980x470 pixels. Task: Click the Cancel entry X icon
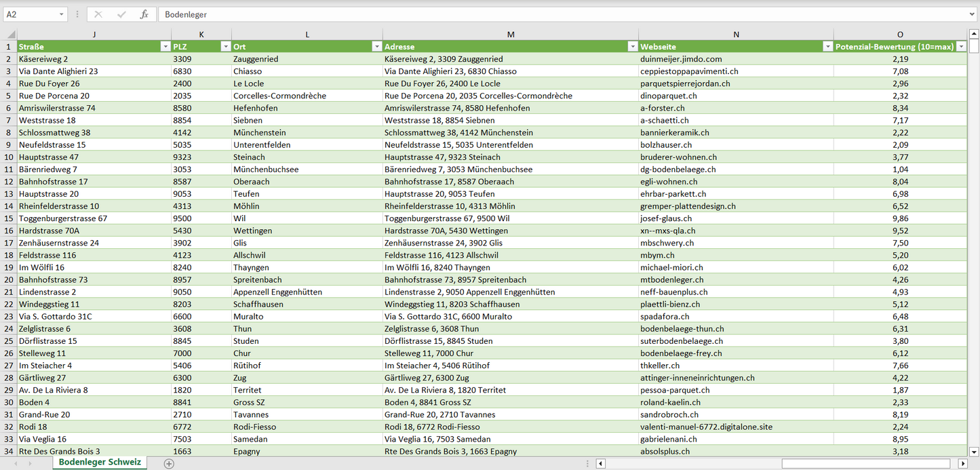click(x=98, y=14)
